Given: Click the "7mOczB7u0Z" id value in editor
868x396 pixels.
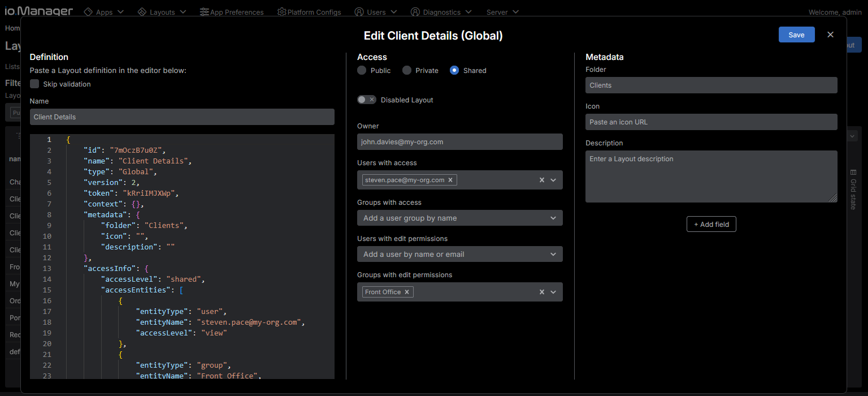Looking at the screenshot, I should point(137,150).
